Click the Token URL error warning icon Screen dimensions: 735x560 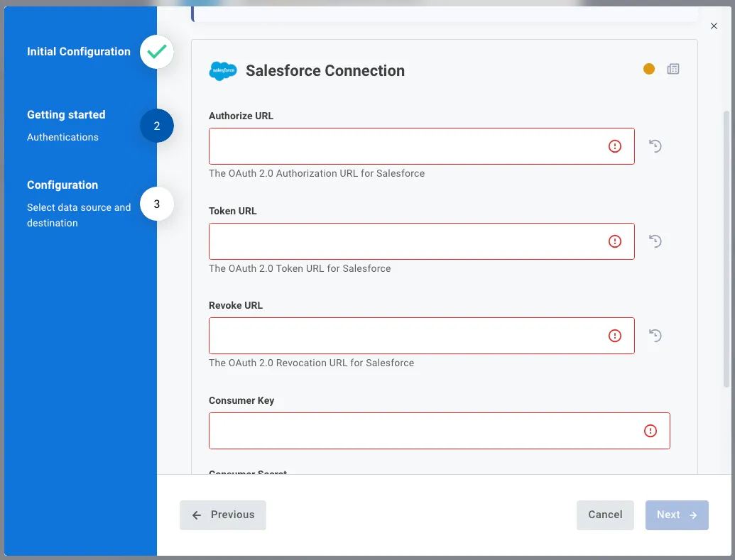(614, 241)
